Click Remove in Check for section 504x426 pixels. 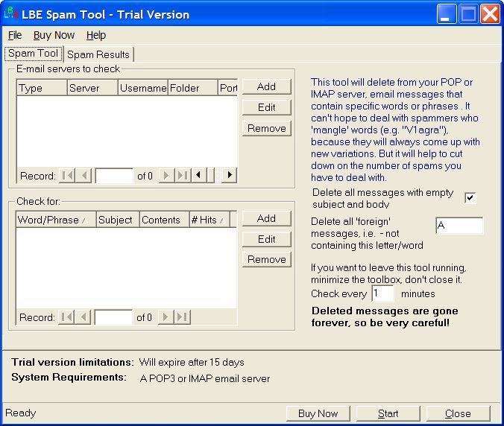[x=266, y=259]
